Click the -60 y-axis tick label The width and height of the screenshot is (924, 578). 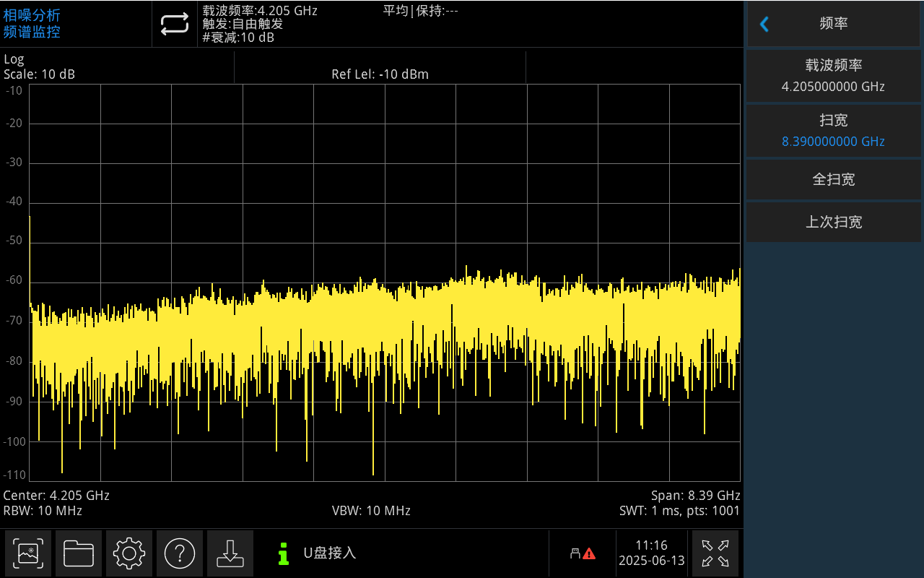14,280
